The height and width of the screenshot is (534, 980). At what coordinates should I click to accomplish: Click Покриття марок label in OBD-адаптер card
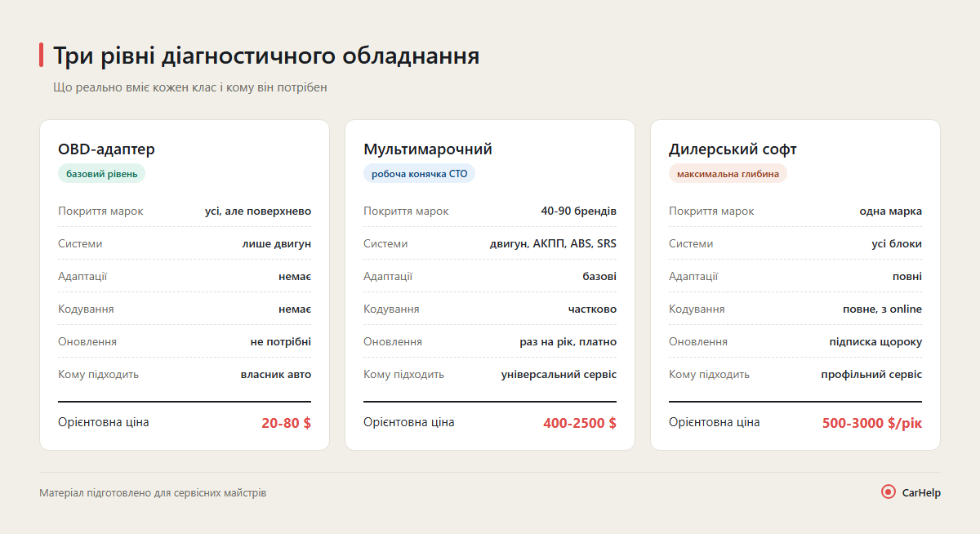pyautogui.click(x=100, y=211)
